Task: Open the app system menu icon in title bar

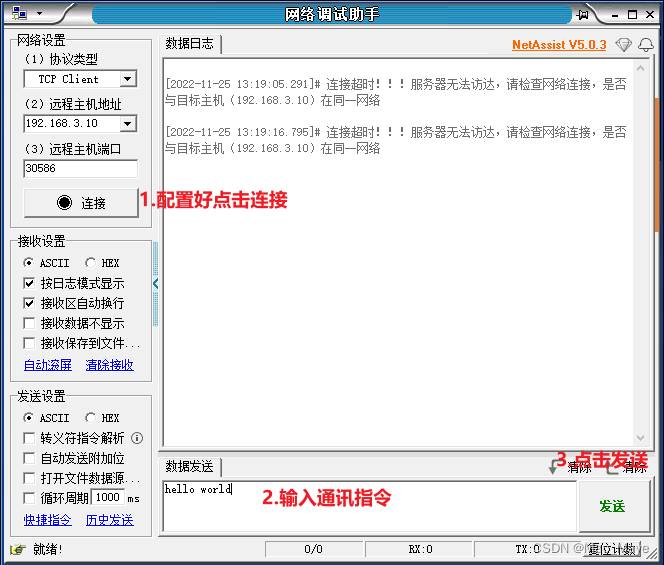Action: (x=19, y=14)
